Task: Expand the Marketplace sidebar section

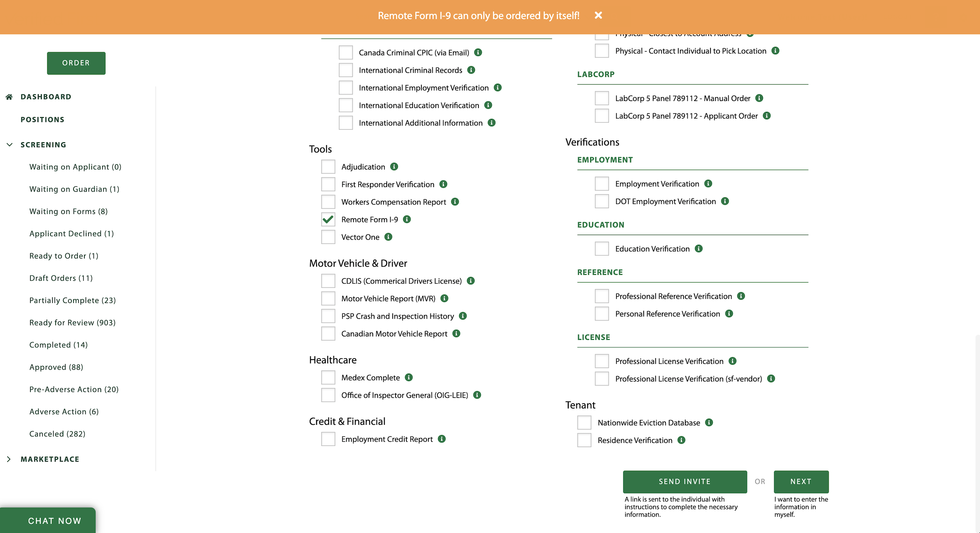Action: (x=9, y=459)
